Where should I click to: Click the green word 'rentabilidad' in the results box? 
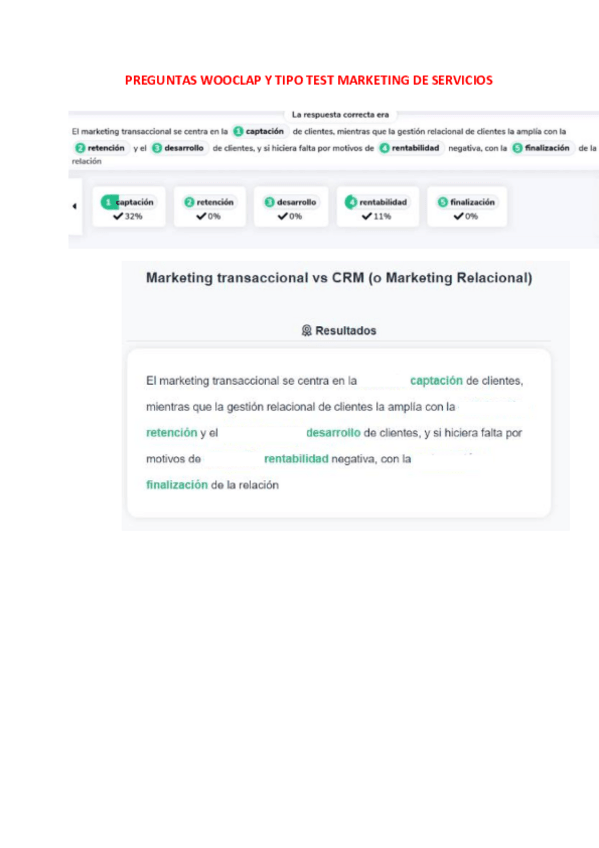[296, 459]
